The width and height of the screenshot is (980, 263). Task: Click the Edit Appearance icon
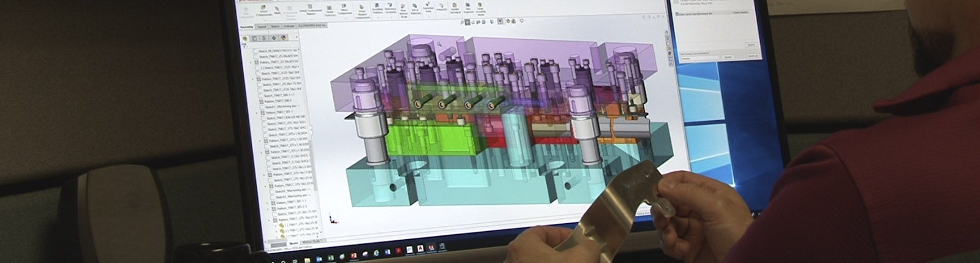[507, 22]
